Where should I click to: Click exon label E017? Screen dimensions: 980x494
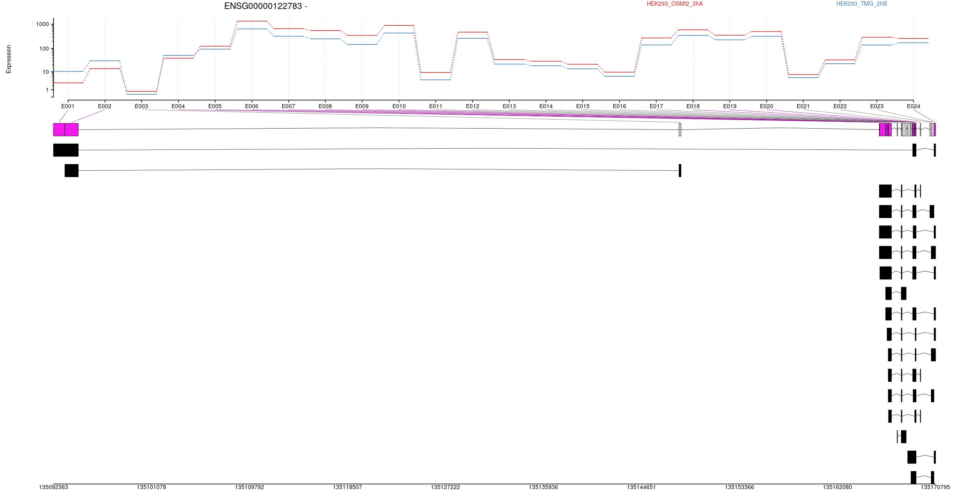click(656, 107)
